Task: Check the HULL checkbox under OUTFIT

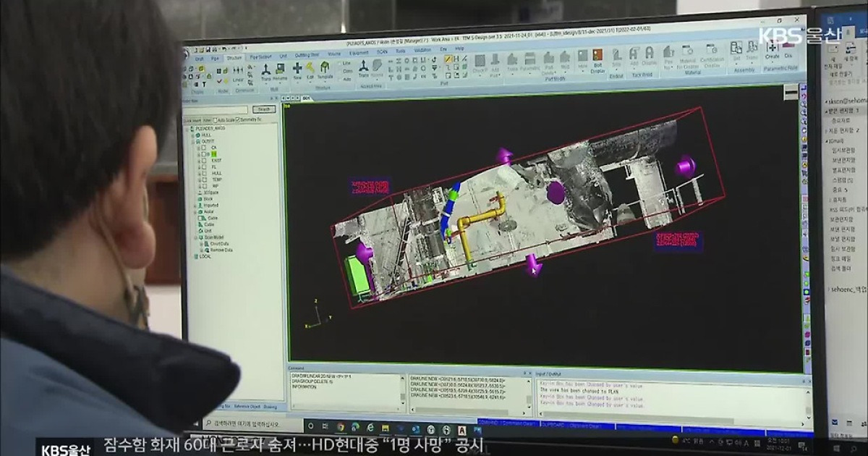Action: point(204,173)
